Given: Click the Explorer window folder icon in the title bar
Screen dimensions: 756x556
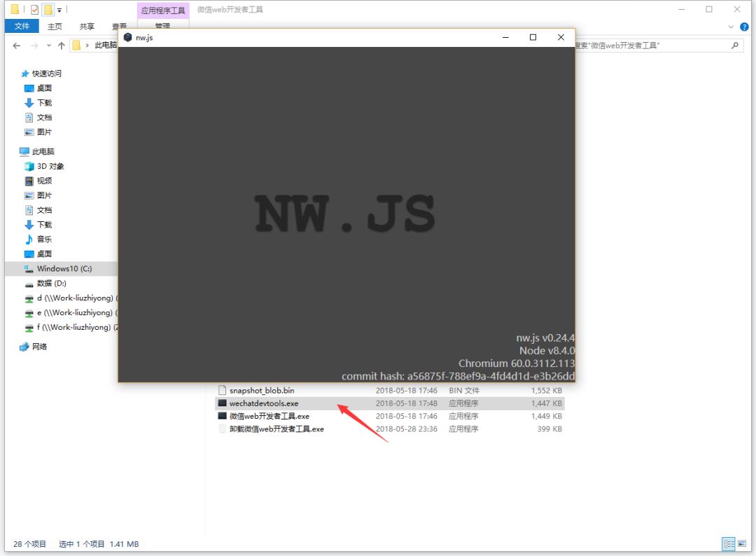Looking at the screenshot, I should coord(15,9).
